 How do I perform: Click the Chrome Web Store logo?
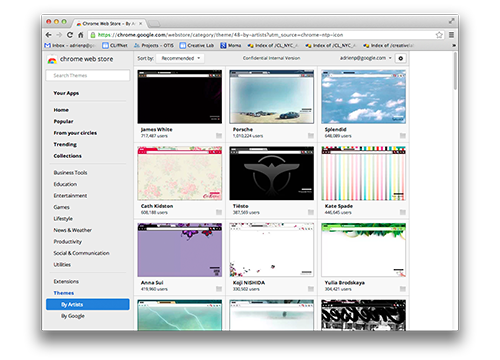coord(52,60)
